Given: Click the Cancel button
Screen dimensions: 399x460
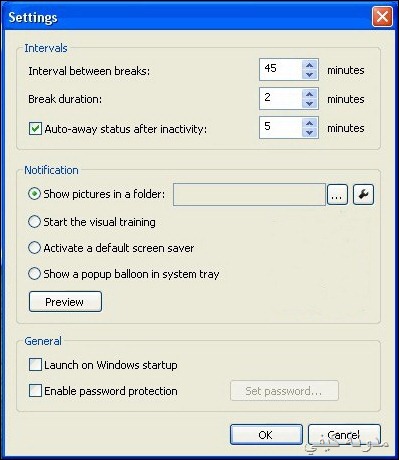Looking at the screenshot, I should tap(344, 434).
